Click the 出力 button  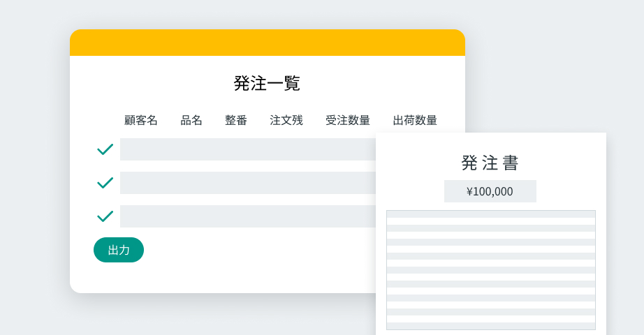[119, 250]
